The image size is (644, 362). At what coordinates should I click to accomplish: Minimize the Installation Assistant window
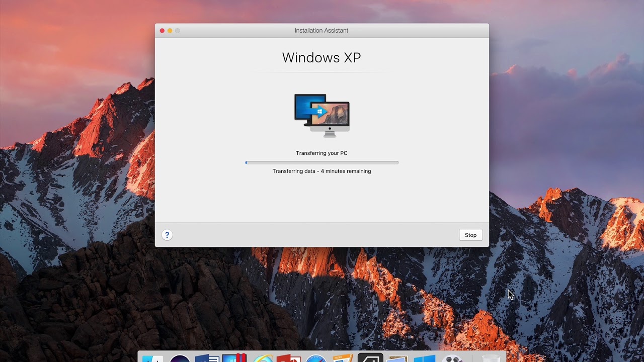point(170,31)
